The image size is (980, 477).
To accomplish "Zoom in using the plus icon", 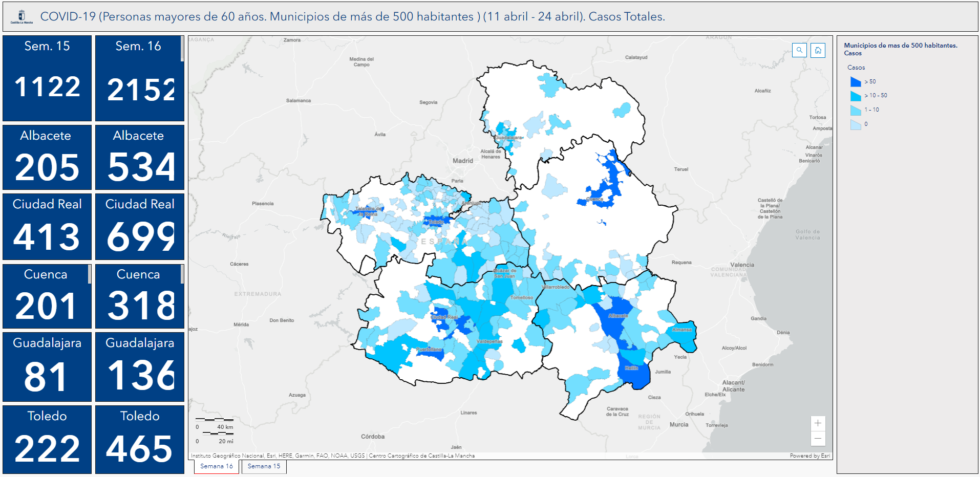I will tap(818, 423).
